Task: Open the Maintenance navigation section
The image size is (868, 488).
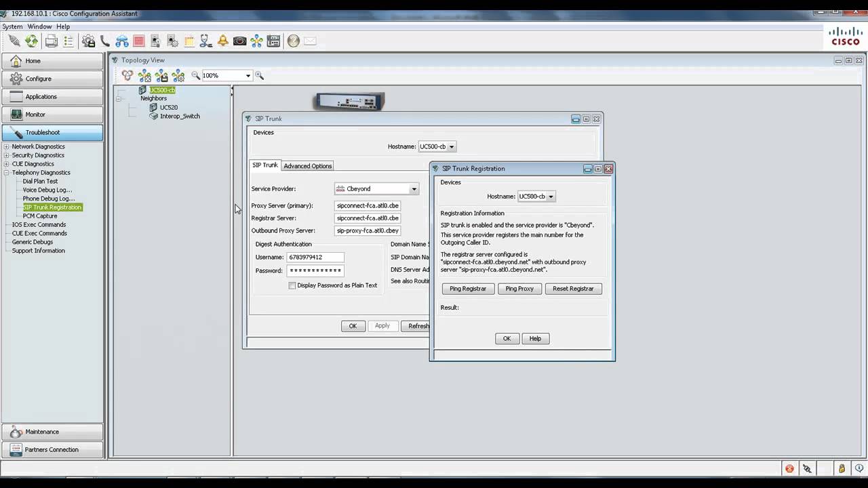Action: (52, 432)
